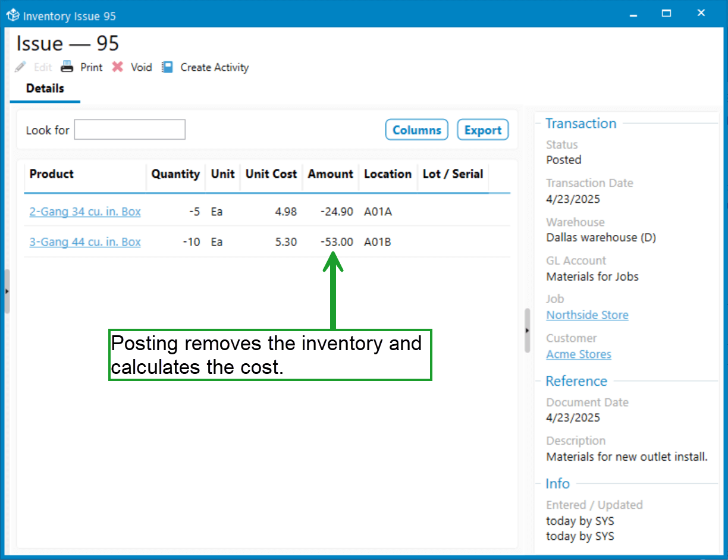728x560 pixels.
Task: Switch to the Details tab
Action: tap(45, 89)
